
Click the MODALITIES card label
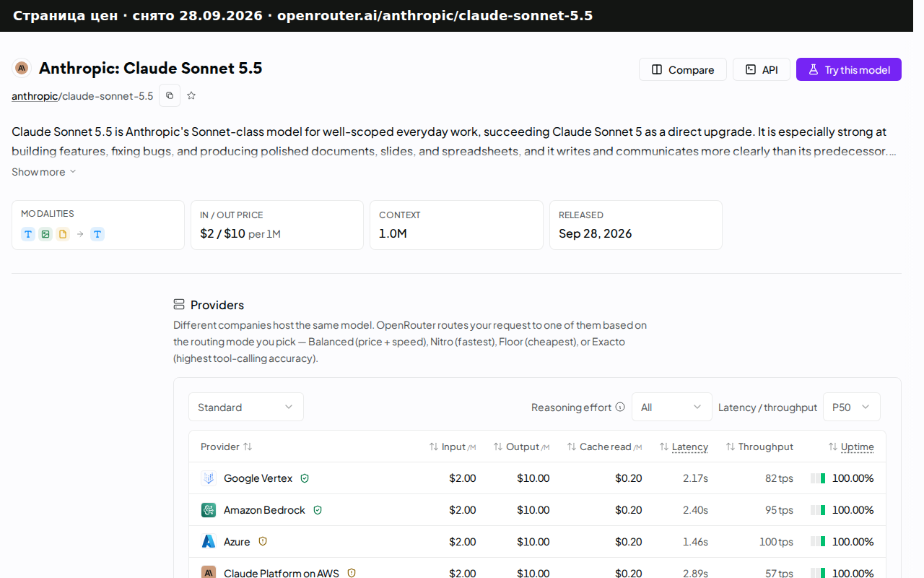click(x=48, y=214)
